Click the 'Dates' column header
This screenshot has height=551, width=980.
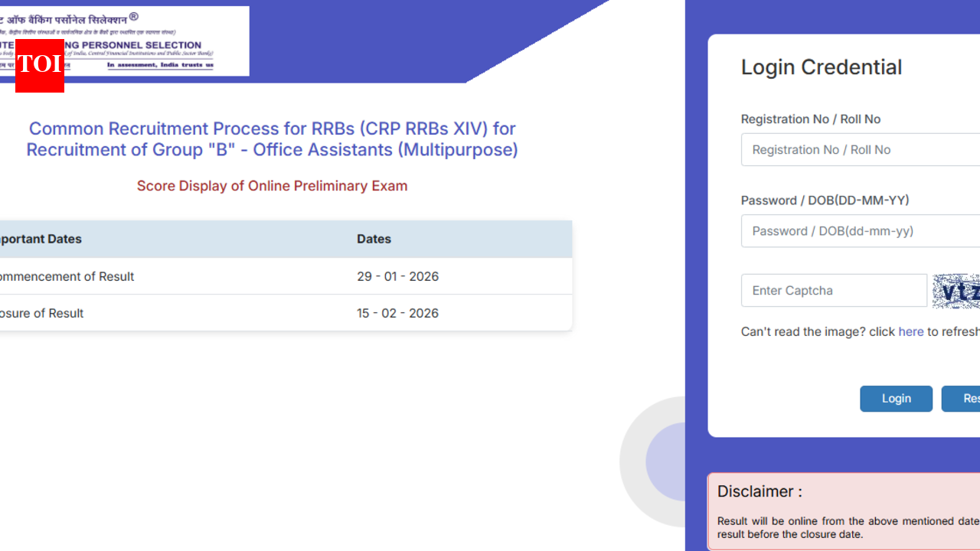pos(374,239)
